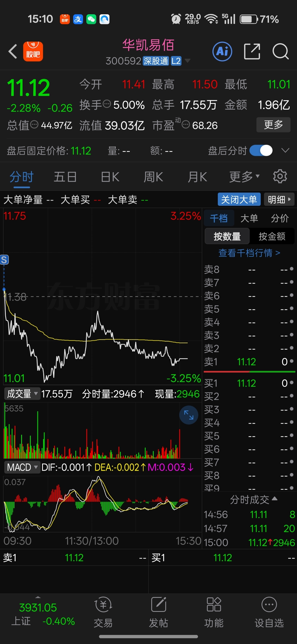This screenshot has width=297, height=644.
Task: Tap the 14:57 trade row
Action: coord(249,528)
